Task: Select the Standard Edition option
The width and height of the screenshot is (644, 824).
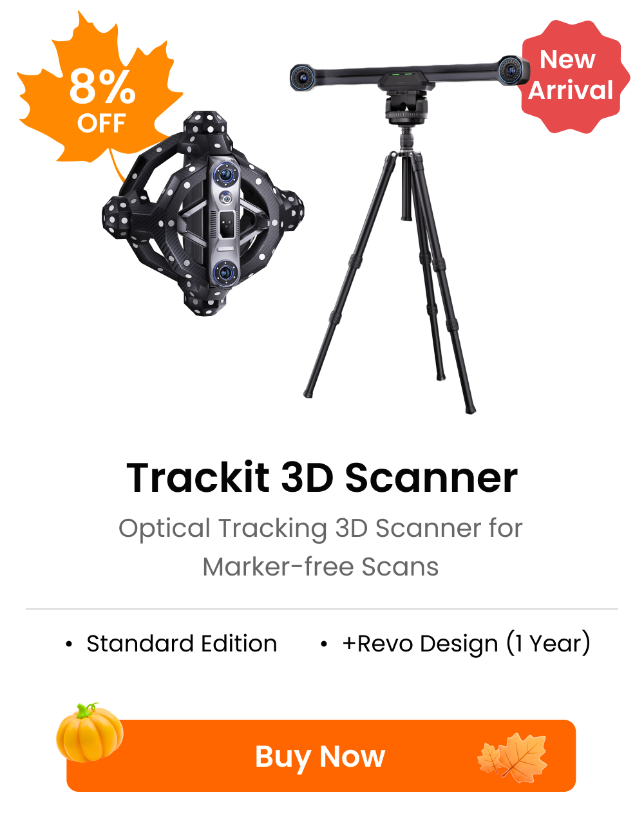Action: 182,644
